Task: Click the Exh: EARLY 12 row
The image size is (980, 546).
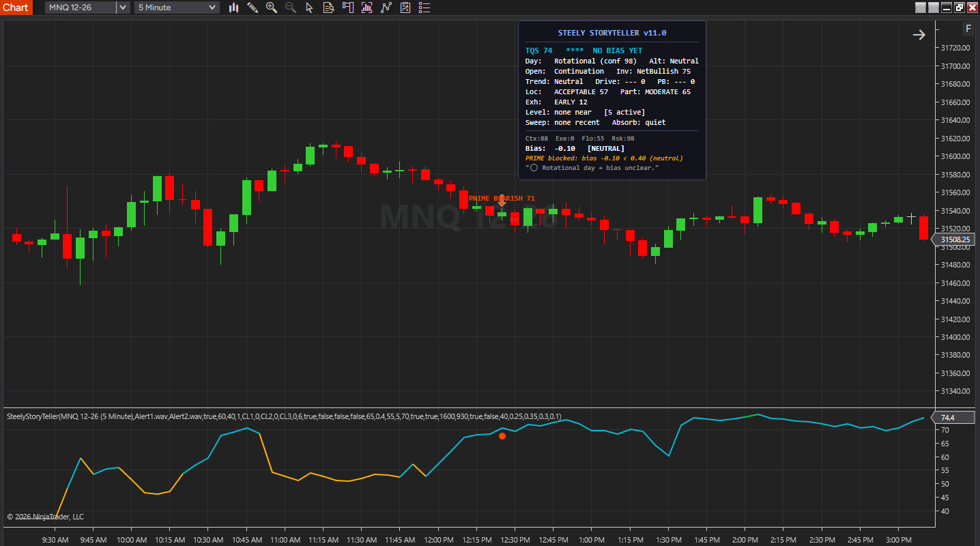Action: 556,102
